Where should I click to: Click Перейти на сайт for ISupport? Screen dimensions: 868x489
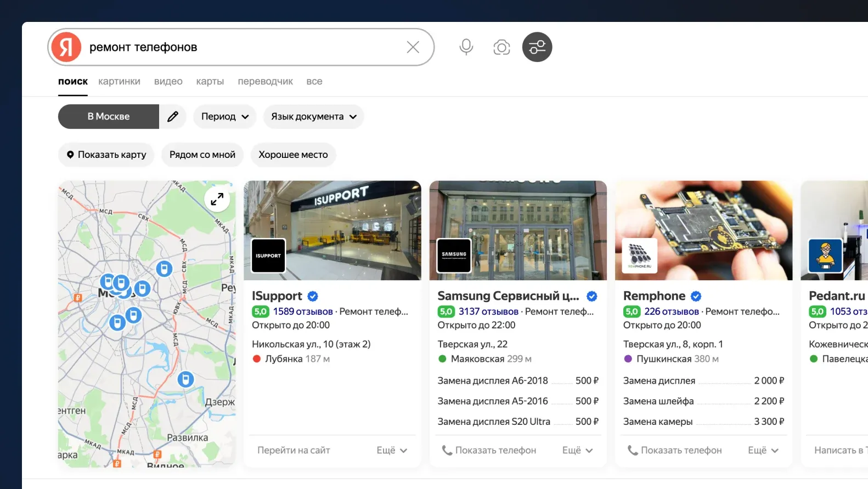294,450
